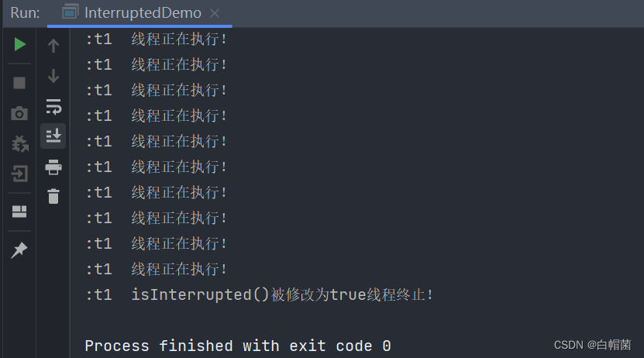This screenshot has width=644, height=358.
Task: Dump threads using the camera icon
Action: (x=19, y=113)
